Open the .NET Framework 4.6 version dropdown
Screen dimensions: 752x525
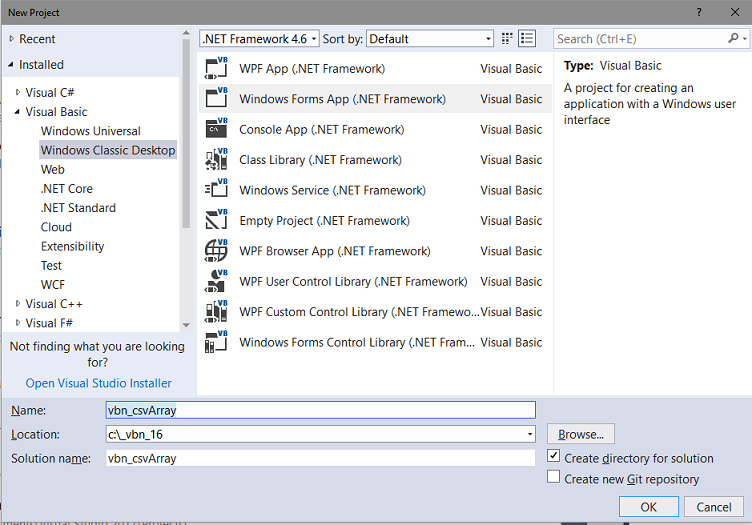coord(259,39)
